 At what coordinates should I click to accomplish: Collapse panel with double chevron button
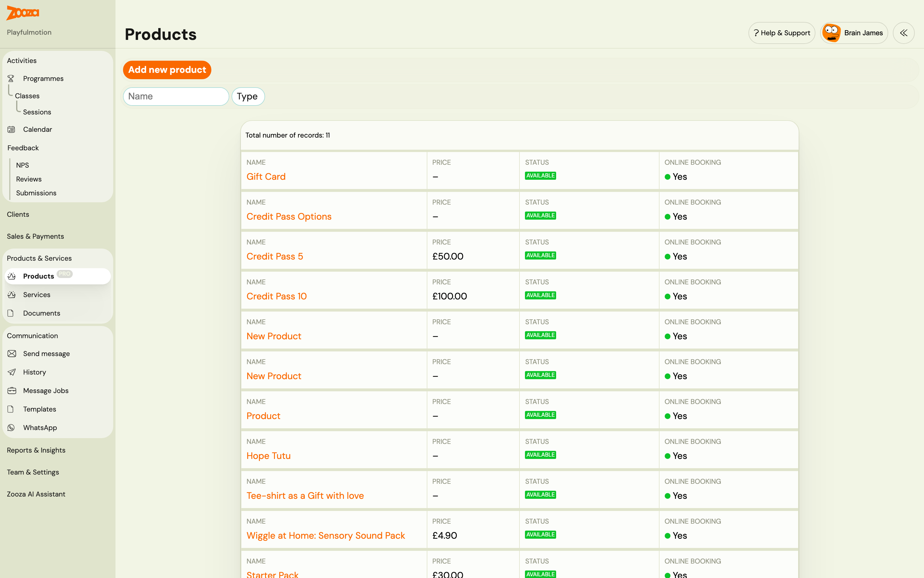[903, 33]
